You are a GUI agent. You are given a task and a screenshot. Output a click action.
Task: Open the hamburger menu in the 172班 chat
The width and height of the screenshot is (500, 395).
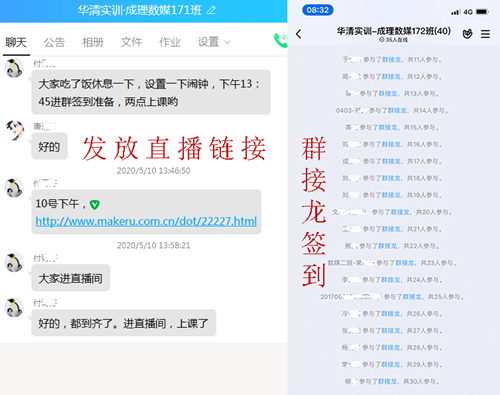pyautogui.click(x=485, y=34)
